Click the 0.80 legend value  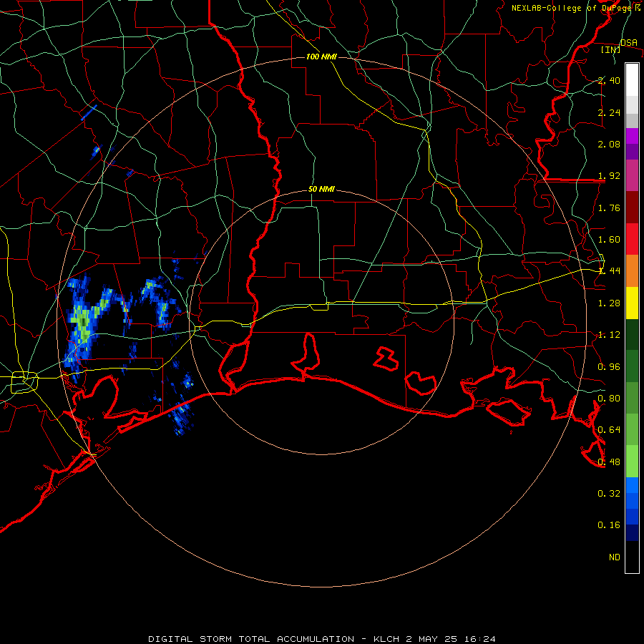(609, 399)
